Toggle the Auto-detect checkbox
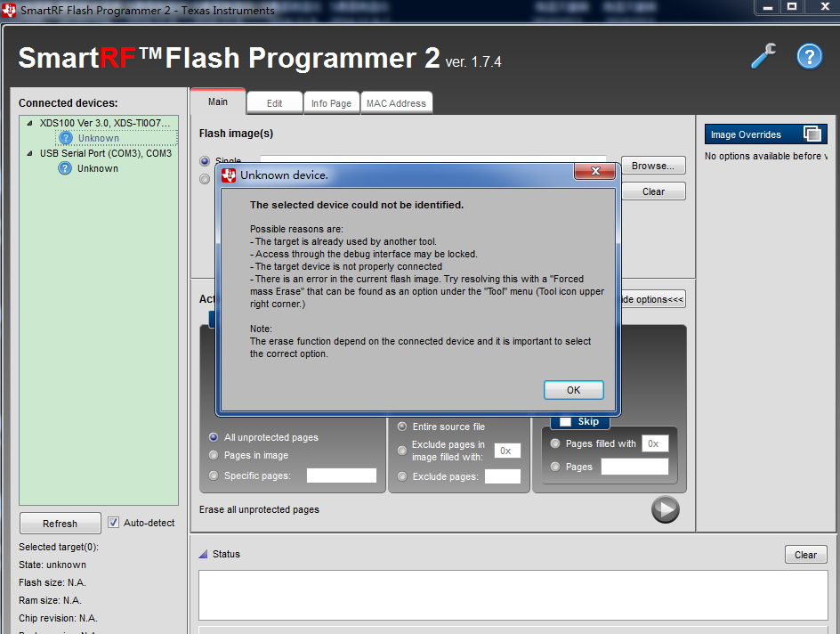 [x=113, y=523]
